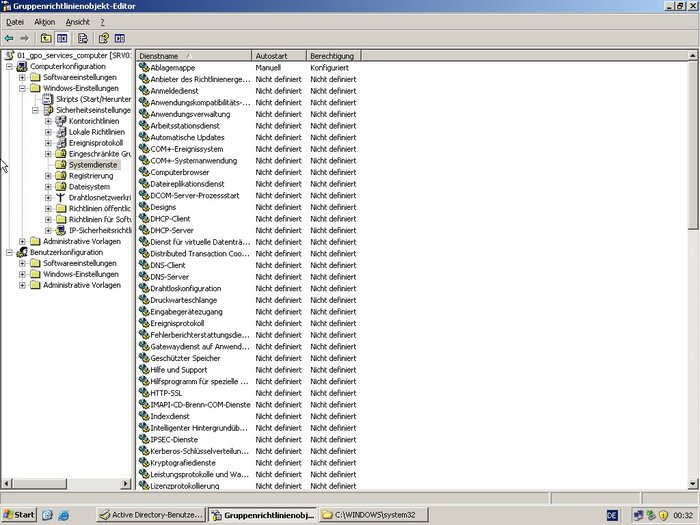Image resolution: width=700 pixels, height=525 pixels.
Task: Click the Skripts (Start/Herunterfahren) icon
Action: 48,99
